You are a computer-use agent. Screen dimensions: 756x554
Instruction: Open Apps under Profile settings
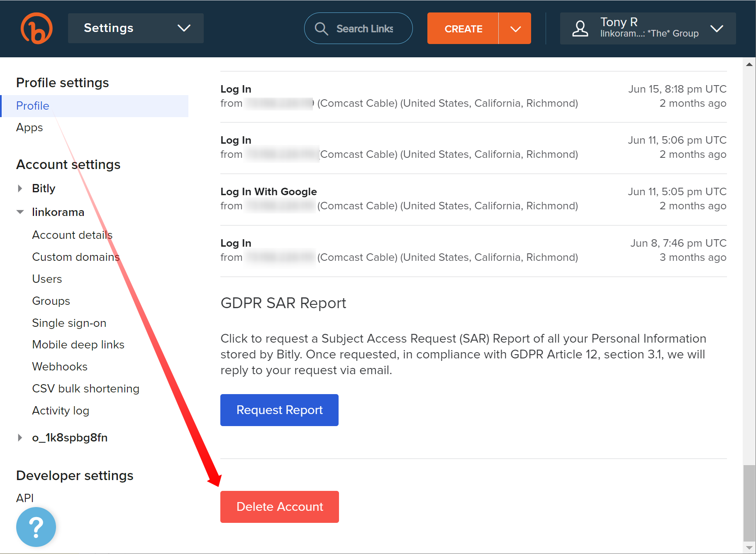click(x=29, y=127)
